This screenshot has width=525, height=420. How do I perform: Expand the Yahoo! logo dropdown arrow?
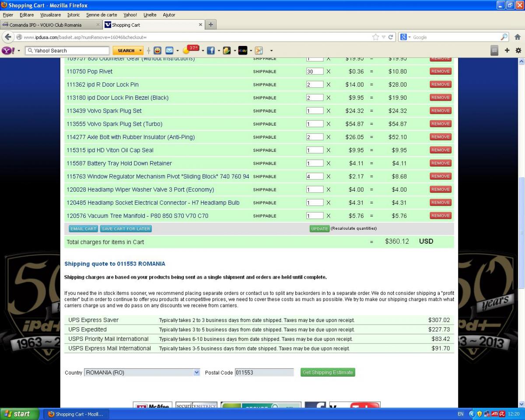coord(18,51)
